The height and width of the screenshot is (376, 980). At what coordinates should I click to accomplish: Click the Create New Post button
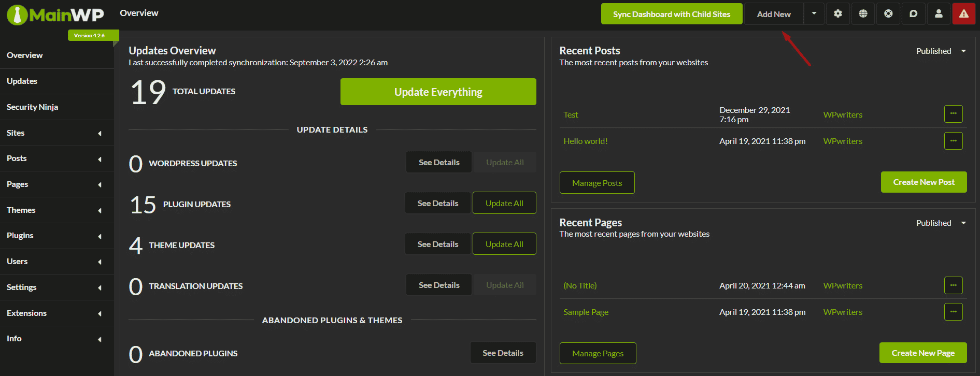pos(924,182)
